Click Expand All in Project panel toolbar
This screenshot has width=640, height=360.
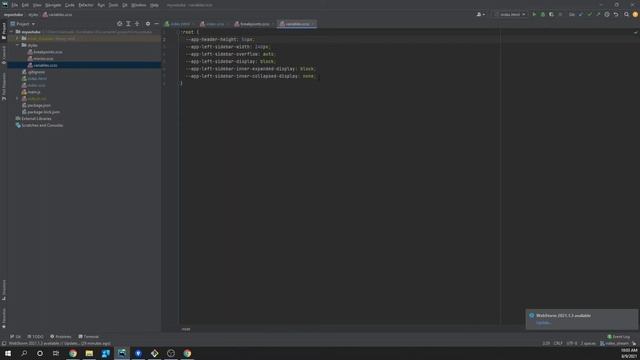click(128, 24)
